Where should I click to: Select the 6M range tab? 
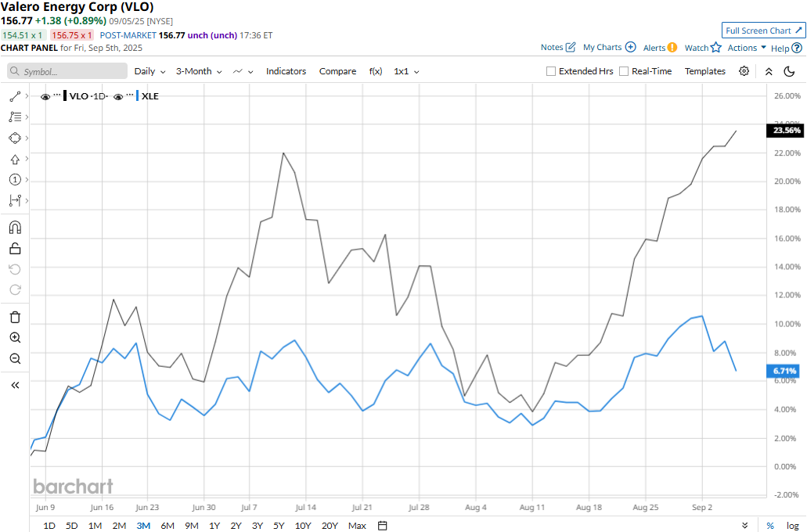click(168, 525)
